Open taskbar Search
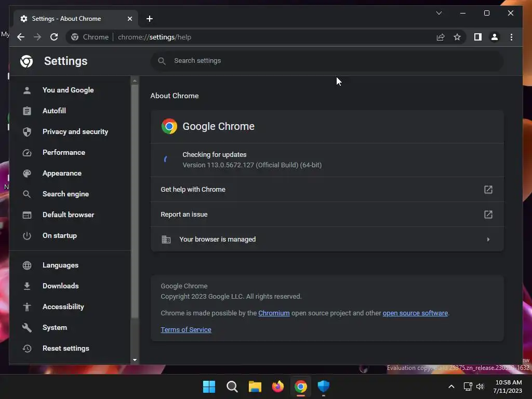Screen dimensions: 532x399 click(x=232, y=387)
